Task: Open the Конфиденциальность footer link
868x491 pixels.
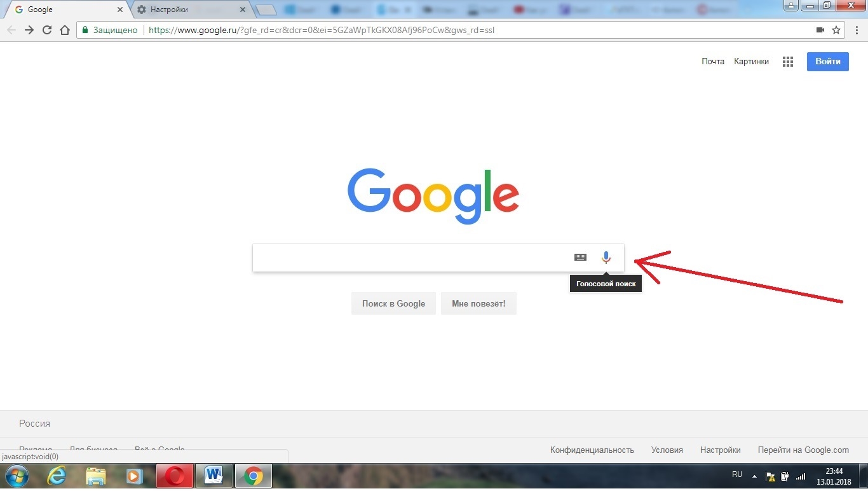Action: pyautogui.click(x=592, y=450)
